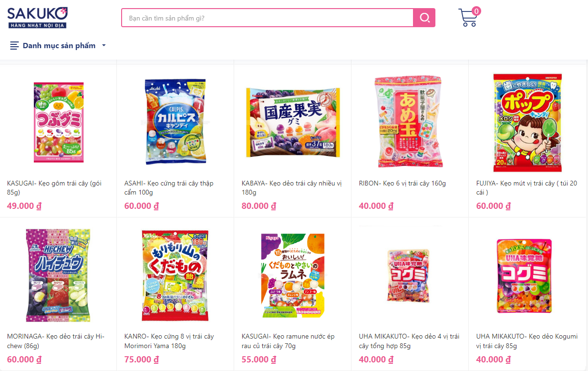Open the ASAHI Calpis candy product image
588x371 pixels.
coord(175,122)
